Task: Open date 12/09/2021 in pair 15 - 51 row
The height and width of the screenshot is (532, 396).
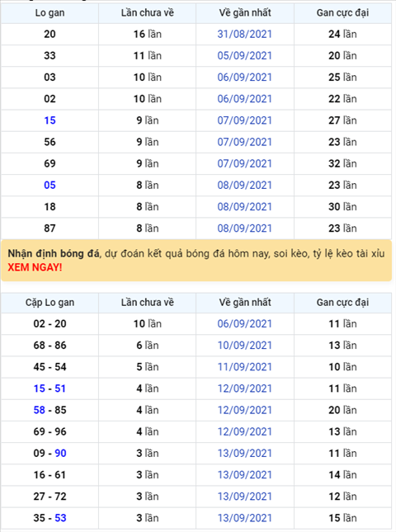Action: [x=245, y=388]
